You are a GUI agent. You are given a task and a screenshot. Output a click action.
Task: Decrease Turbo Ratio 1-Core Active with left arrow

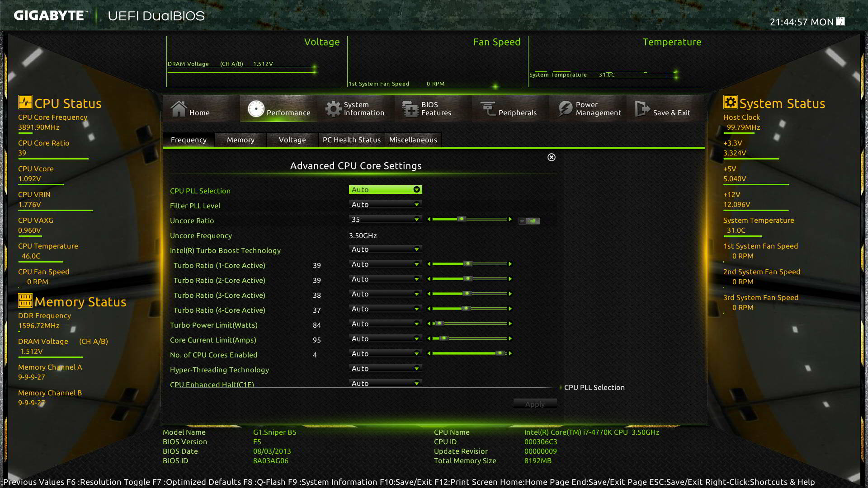click(x=429, y=264)
